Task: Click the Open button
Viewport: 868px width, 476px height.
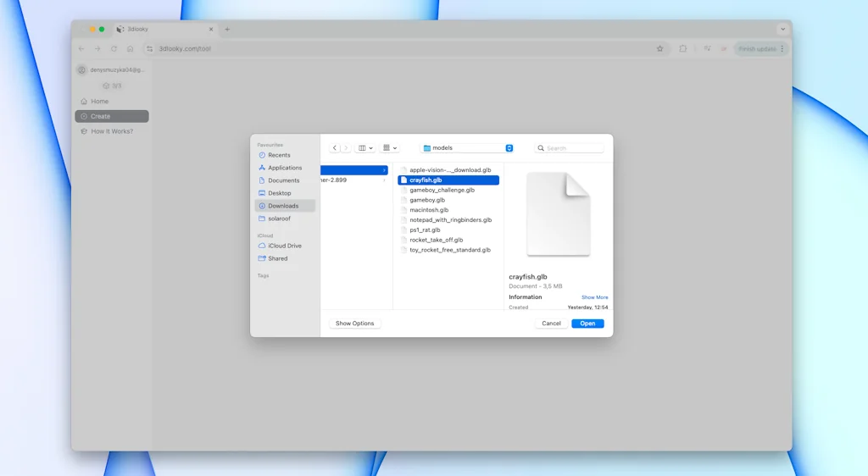Action: 587,324
